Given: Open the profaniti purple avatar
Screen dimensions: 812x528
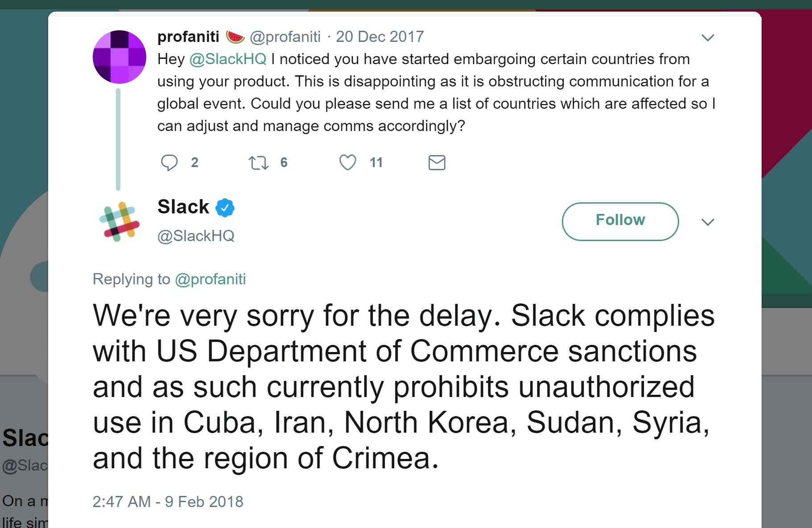Looking at the screenshot, I should pyautogui.click(x=120, y=57).
